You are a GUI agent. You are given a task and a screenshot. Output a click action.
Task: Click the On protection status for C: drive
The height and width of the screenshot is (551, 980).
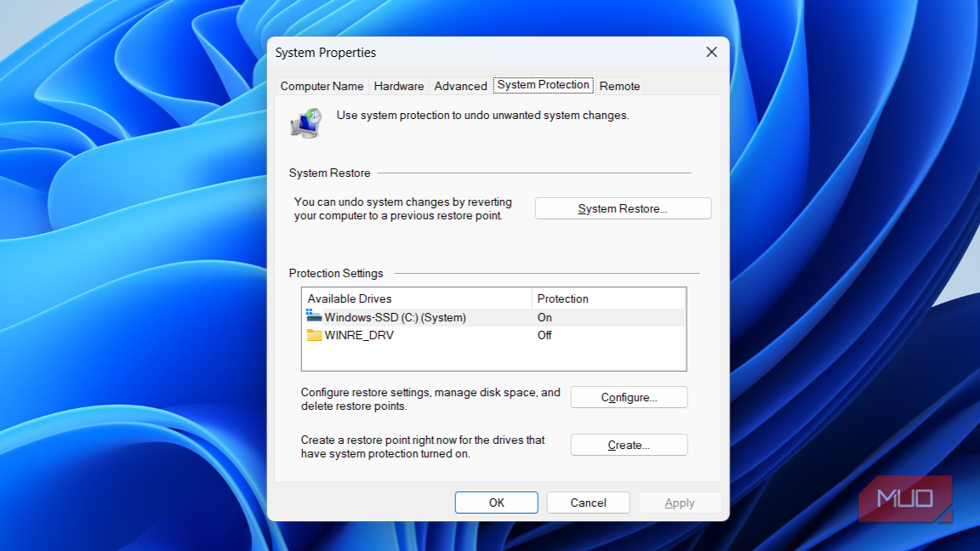[544, 317]
